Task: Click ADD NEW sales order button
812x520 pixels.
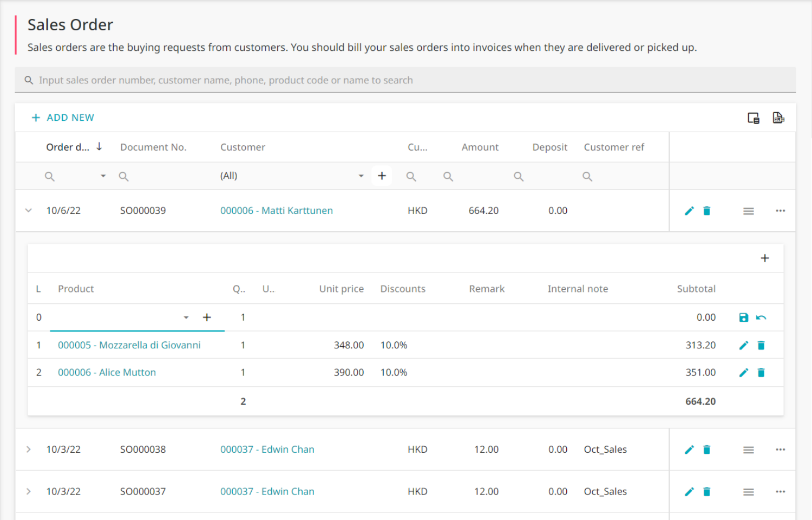Action: tap(63, 118)
